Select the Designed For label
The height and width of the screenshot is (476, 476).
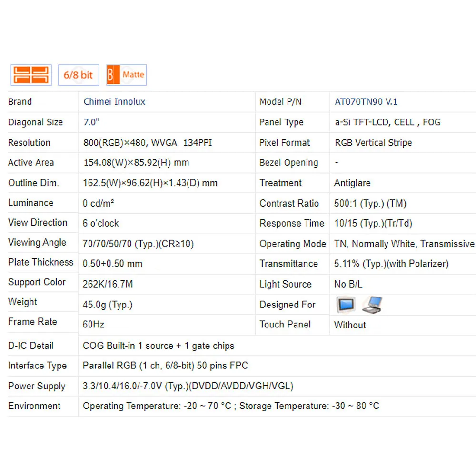click(287, 305)
